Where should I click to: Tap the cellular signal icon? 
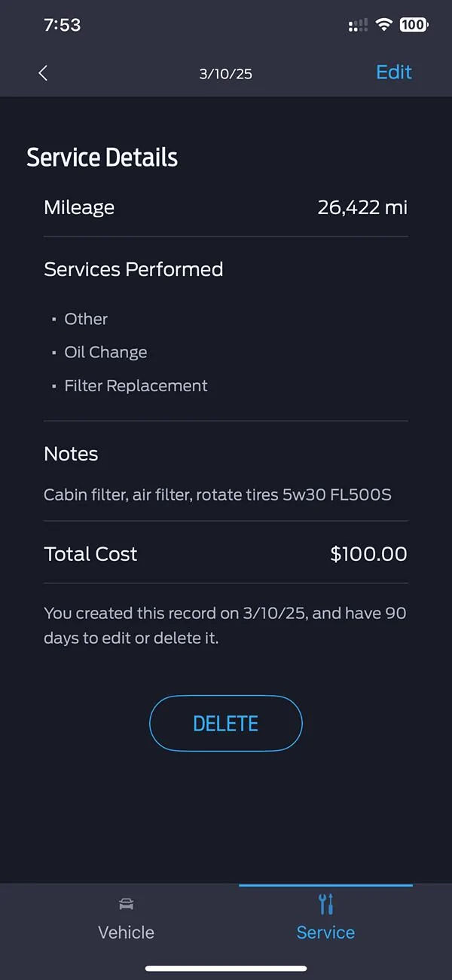(358, 26)
